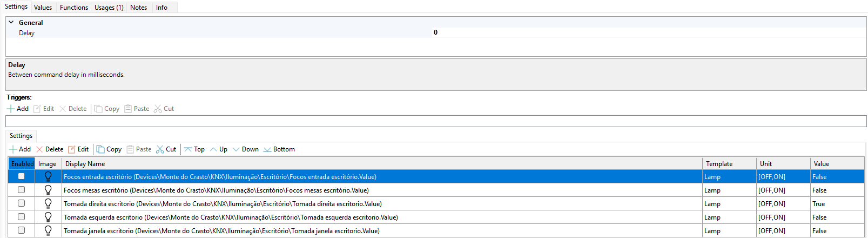Enable checkbox for Focos entrada escritório
The width and height of the screenshot is (868, 238).
tap(22, 176)
